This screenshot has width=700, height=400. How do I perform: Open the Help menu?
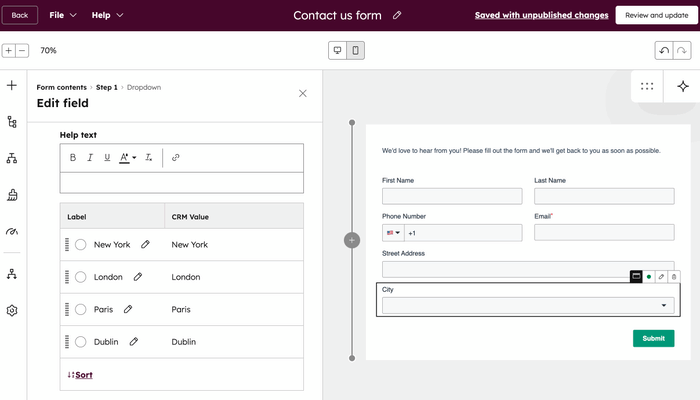tap(107, 15)
